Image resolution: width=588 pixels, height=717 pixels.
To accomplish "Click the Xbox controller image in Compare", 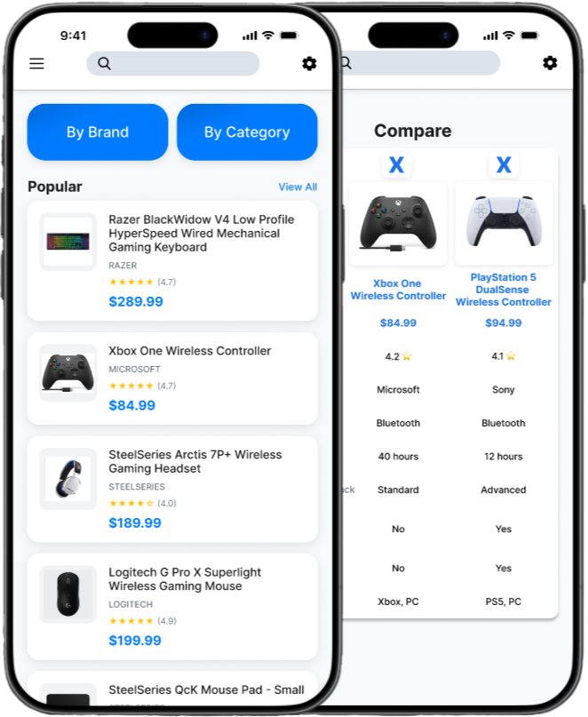I will [398, 224].
